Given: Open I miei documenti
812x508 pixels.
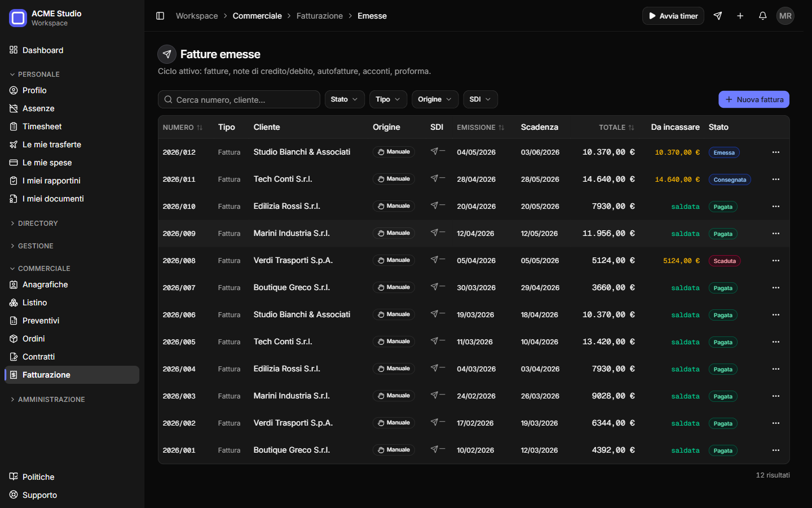Looking at the screenshot, I should 72,199.
